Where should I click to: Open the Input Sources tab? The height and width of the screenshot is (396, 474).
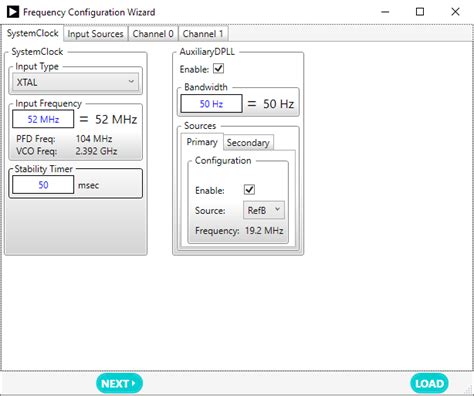(95, 34)
